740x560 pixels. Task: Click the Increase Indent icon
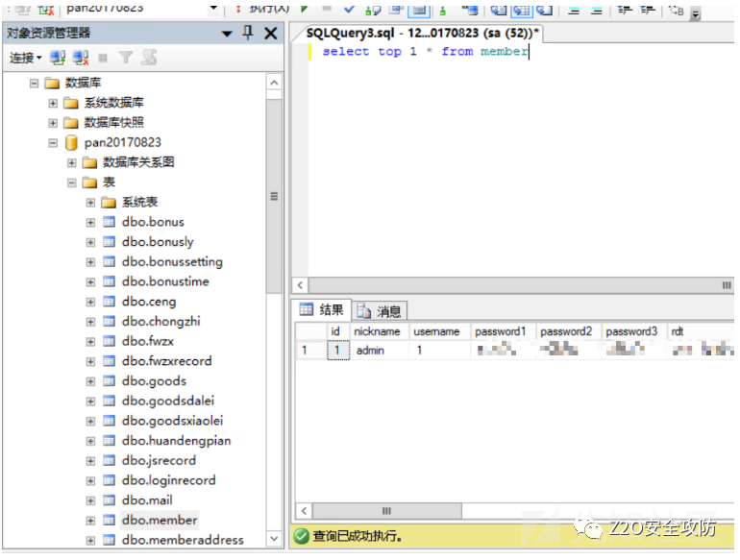(x=647, y=10)
